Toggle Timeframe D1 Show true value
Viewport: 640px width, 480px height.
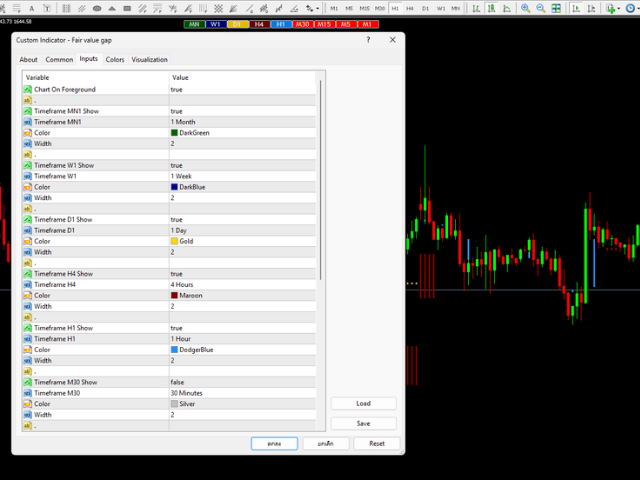[242, 220]
